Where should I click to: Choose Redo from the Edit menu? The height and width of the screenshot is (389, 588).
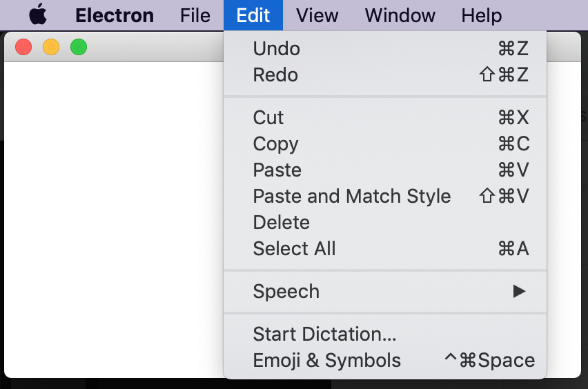pos(385,74)
